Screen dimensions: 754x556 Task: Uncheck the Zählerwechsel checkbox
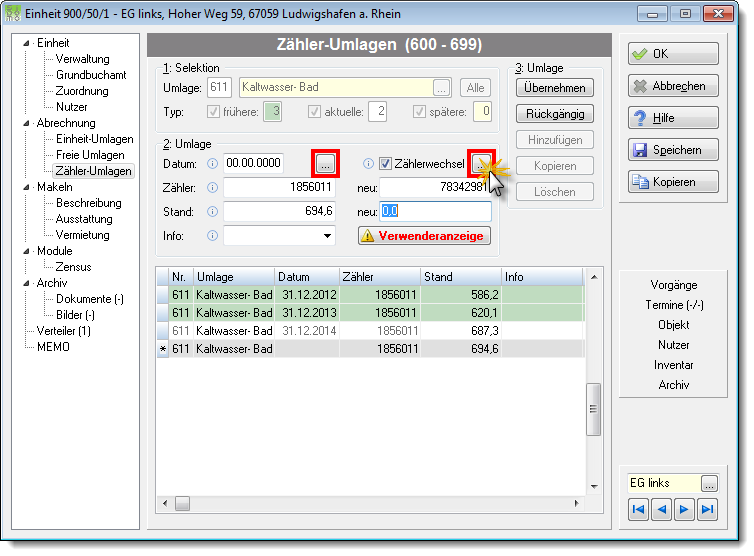385,164
